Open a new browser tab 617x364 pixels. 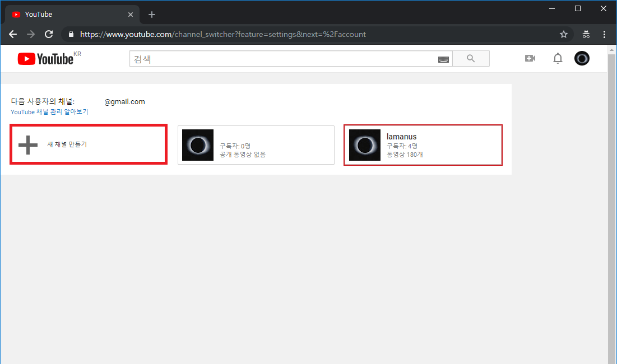point(152,15)
